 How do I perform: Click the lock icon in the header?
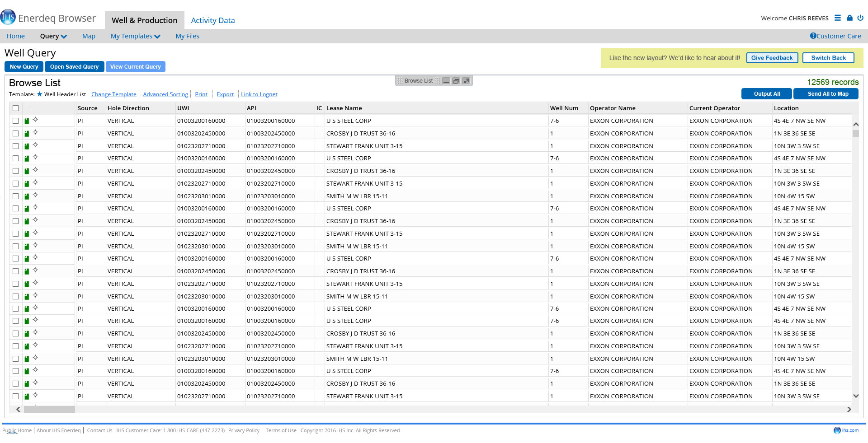point(849,18)
